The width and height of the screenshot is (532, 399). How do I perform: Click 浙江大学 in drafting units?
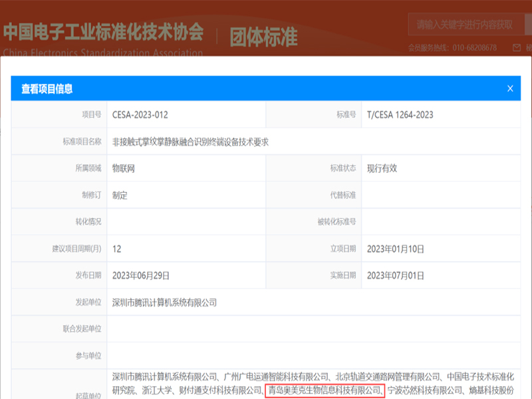[157, 390]
